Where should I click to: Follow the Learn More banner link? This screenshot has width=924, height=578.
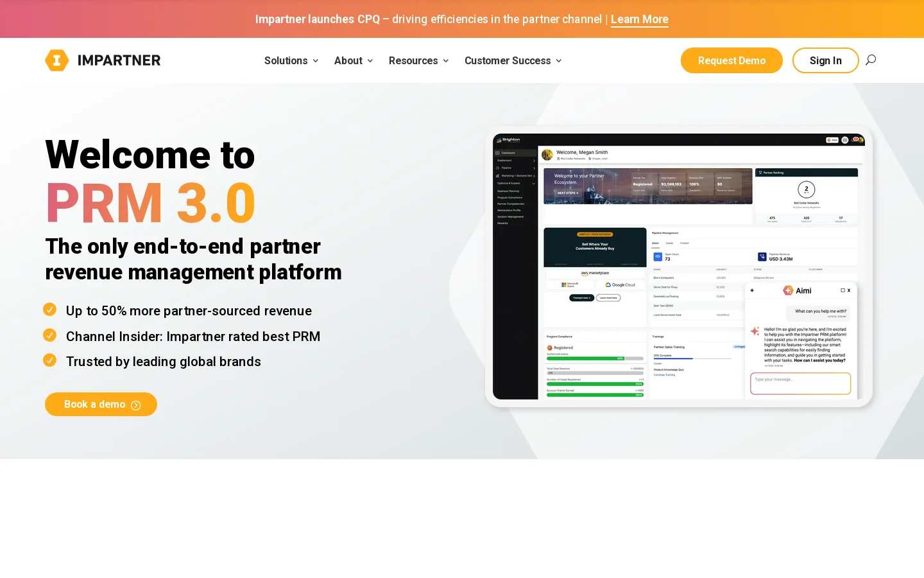[x=640, y=19]
